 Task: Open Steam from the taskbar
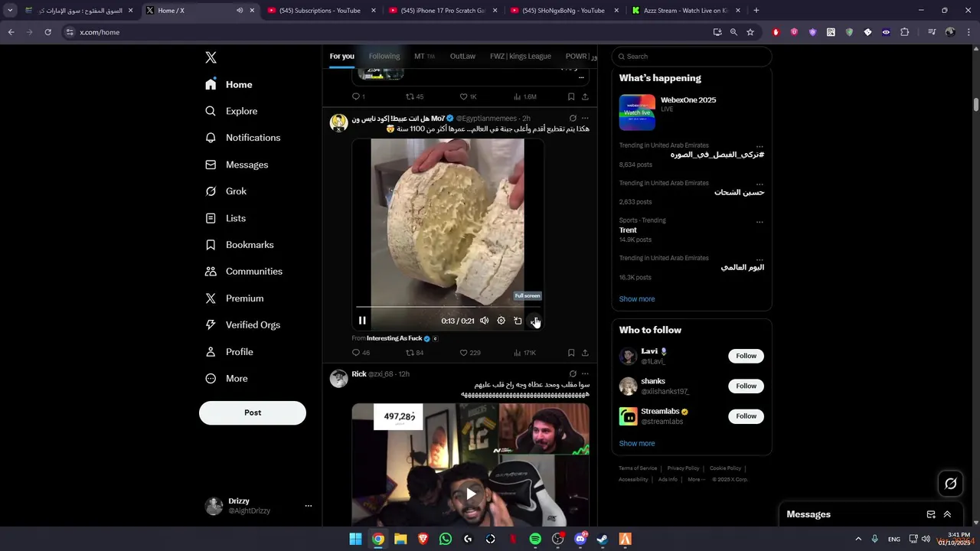[x=603, y=540]
